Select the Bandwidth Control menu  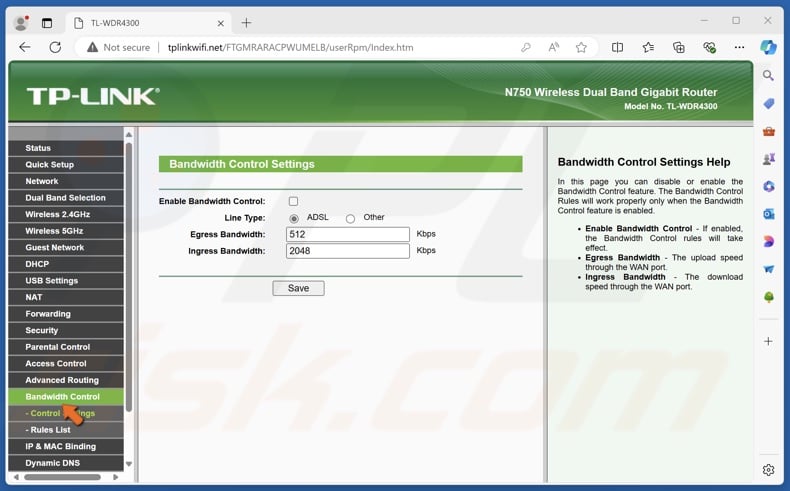[x=66, y=397]
